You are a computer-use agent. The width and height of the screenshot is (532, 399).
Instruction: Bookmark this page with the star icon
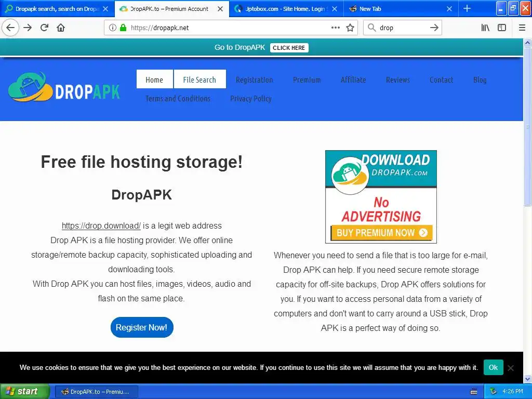(x=350, y=28)
